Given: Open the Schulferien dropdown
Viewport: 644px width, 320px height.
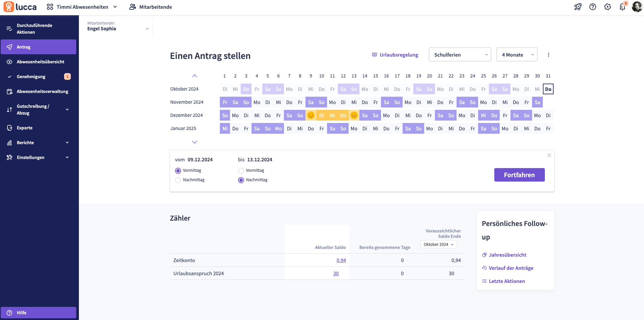Looking at the screenshot, I should coord(460,55).
